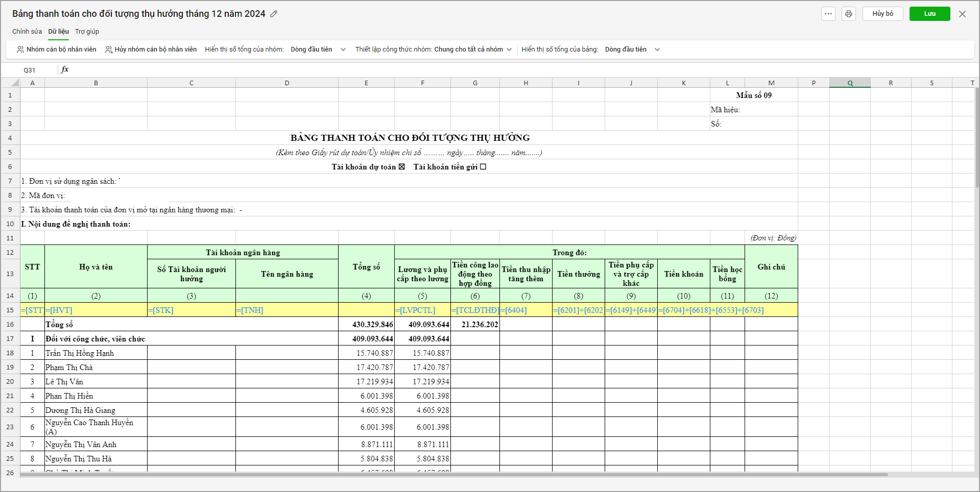This screenshot has height=492, width=980.
Task: Click the Mẫu số 09 cell
Action: click(754, 95)
